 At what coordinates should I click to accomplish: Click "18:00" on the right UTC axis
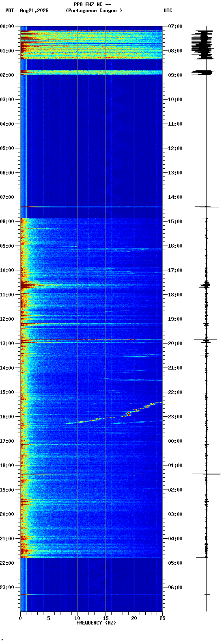(175, 294)
